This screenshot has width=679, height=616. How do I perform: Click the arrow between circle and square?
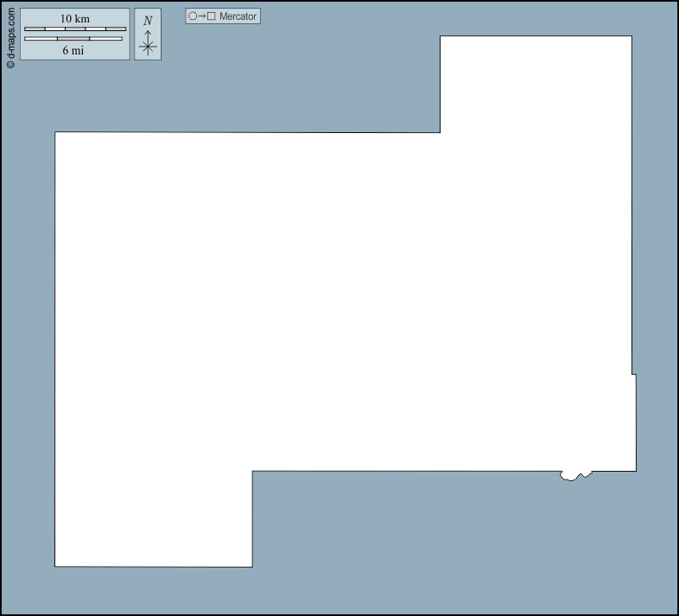201,16
